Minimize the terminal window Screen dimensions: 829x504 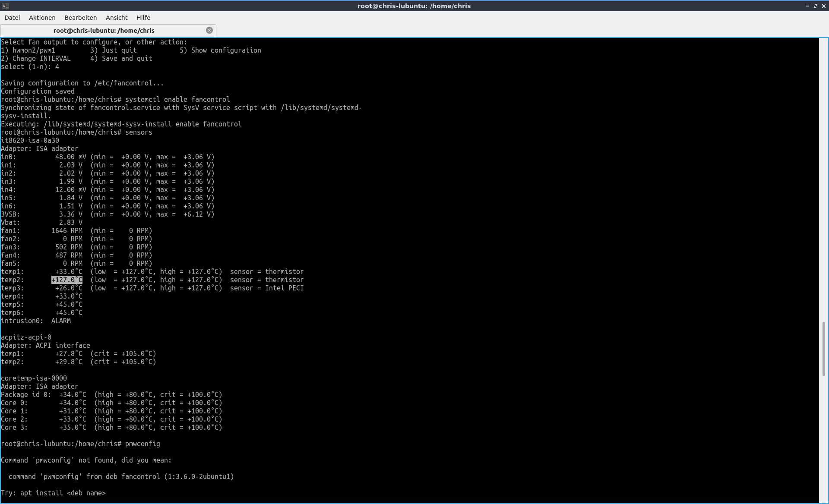click(x=807, y=6)
